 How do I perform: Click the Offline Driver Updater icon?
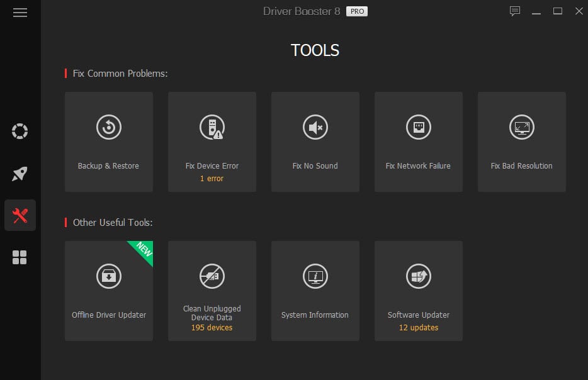109,276
